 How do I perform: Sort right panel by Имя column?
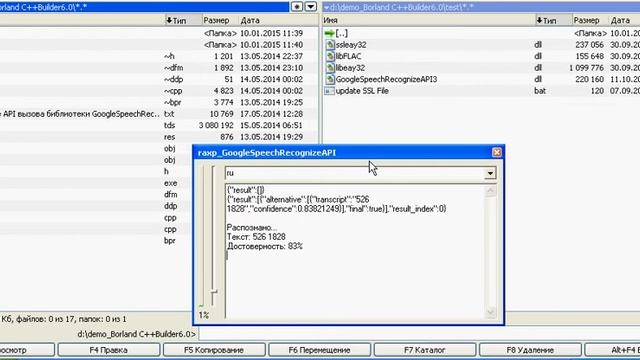[429, 20]
